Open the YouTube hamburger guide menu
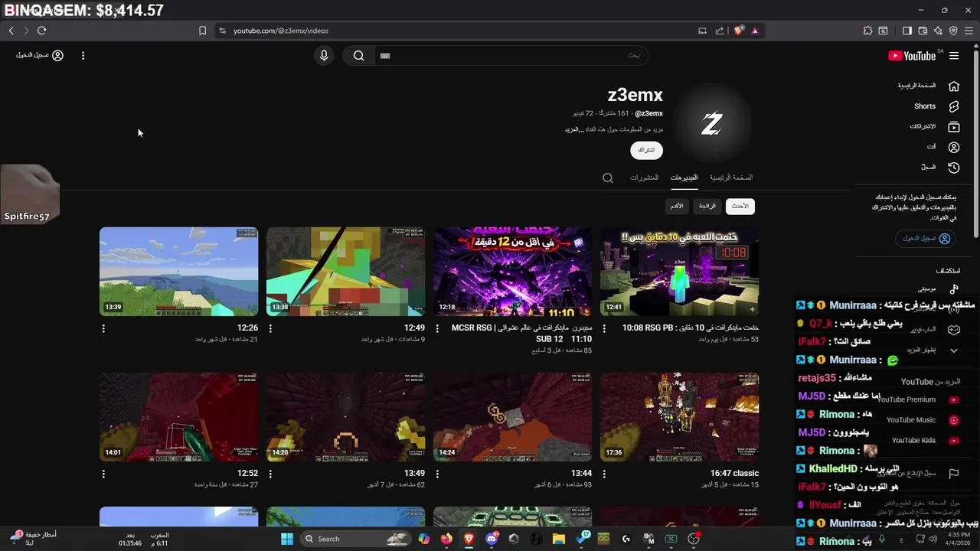The width and height of the screenshot is (980, 551). [954, 56]
